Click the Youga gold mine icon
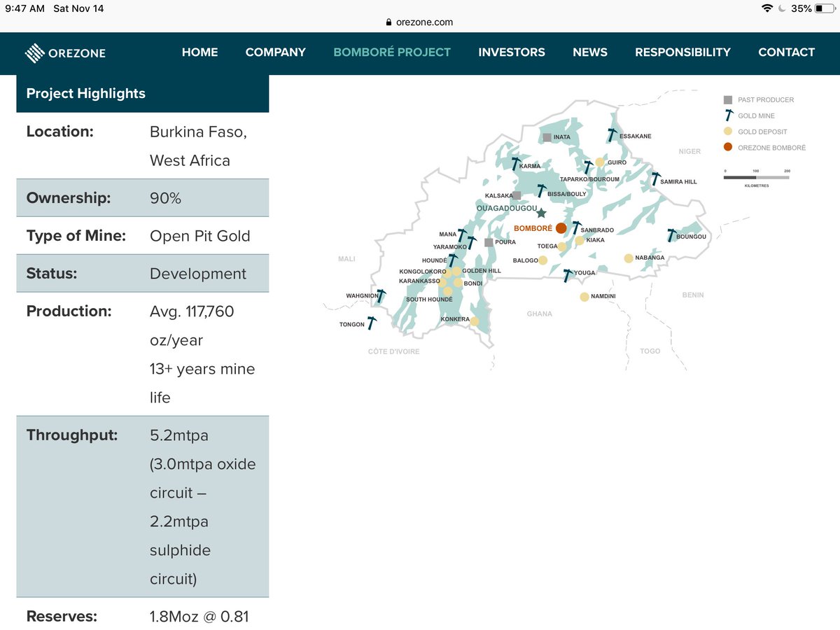The height and width of the screenshot is (630, 840). pyautogui.click(x=568, y=276)
